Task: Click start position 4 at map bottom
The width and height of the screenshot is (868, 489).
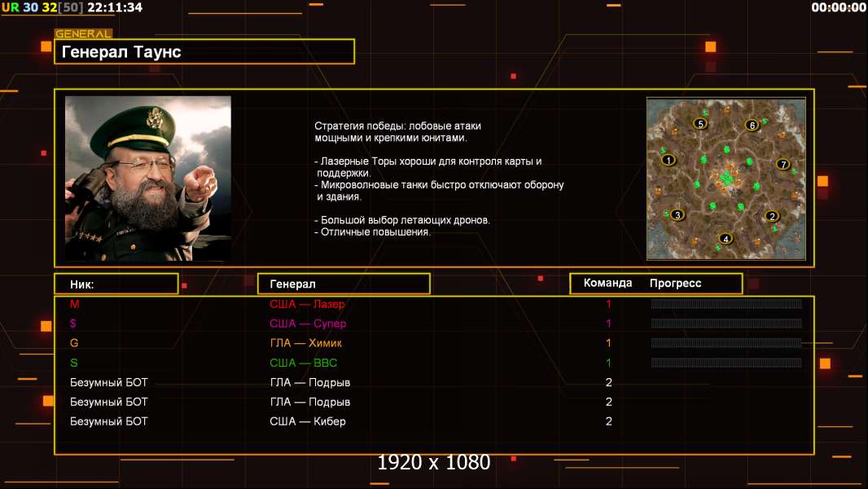Action: tap(726, 239)
